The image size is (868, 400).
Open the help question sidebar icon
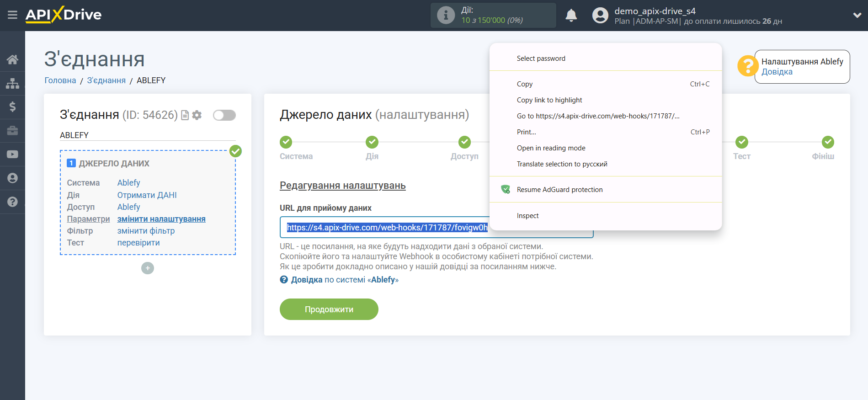[x=12, y=202]
